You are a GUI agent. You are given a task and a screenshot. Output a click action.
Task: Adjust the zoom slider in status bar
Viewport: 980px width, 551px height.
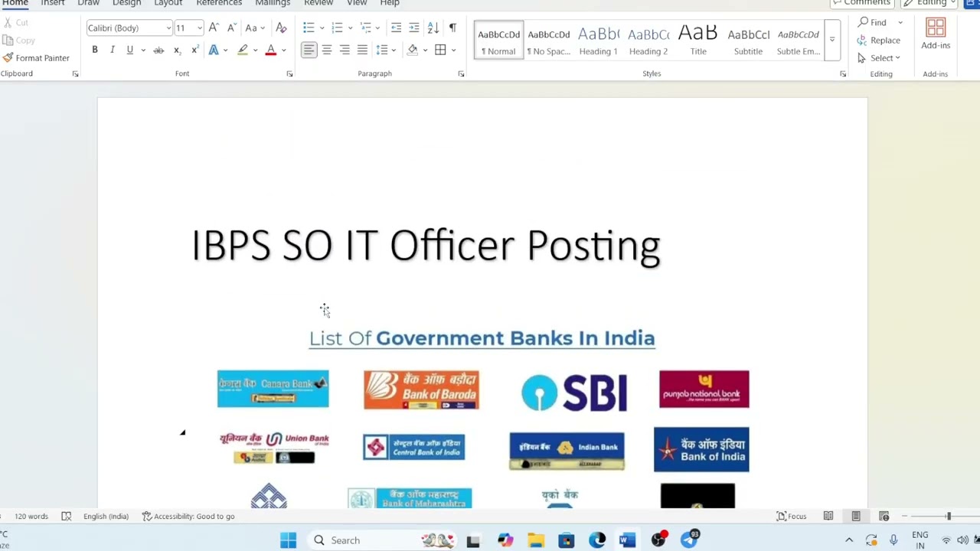pyautogui.click(x=948, y=517)
